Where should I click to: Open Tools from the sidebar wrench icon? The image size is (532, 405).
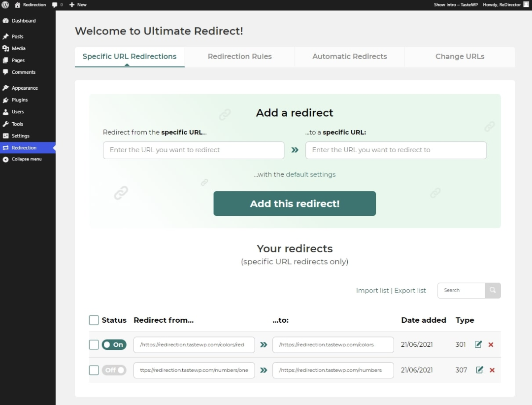tap(5, 124)
